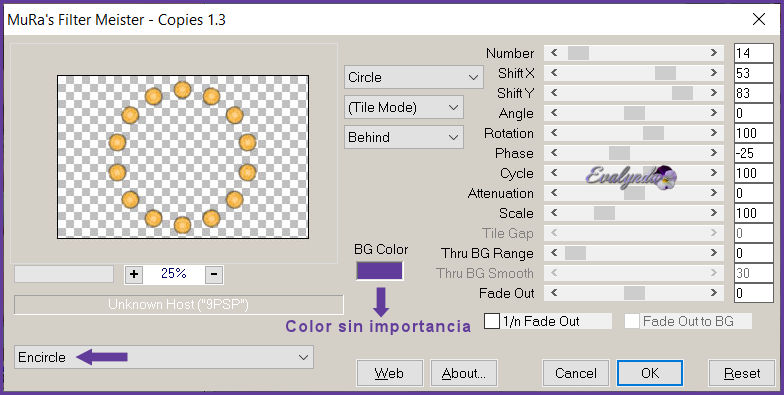Click the Number value field showing 14
Screen dimensions: 784x395
point(754,53)
